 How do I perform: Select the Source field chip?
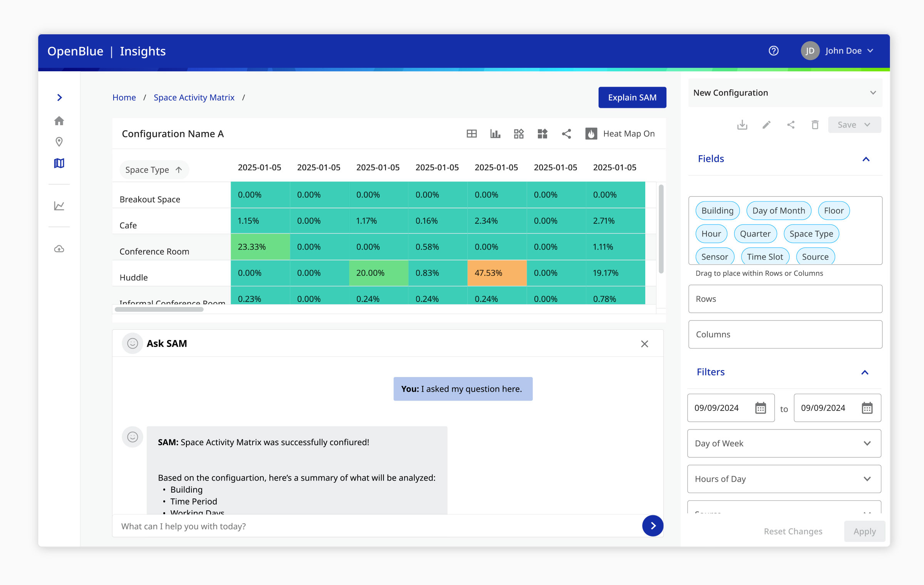[815, 256]
